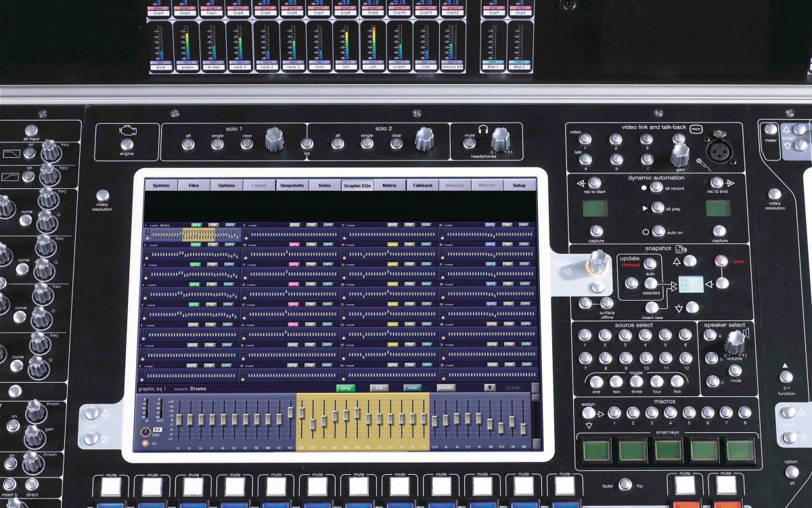This screenshot has width=812, height=508.
Task: Toggle gang for graphic eq 1 Drums
Action: tap(346, 388)
